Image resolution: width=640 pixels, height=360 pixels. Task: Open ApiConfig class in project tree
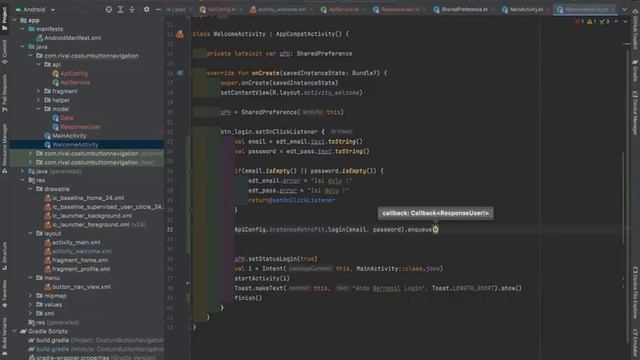tap(70, 73)
